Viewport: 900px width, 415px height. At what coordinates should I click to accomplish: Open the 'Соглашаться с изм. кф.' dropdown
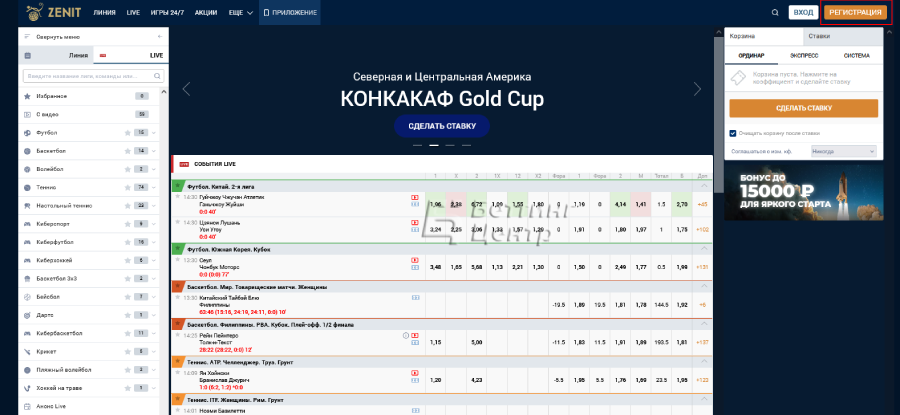click(844, 152)
